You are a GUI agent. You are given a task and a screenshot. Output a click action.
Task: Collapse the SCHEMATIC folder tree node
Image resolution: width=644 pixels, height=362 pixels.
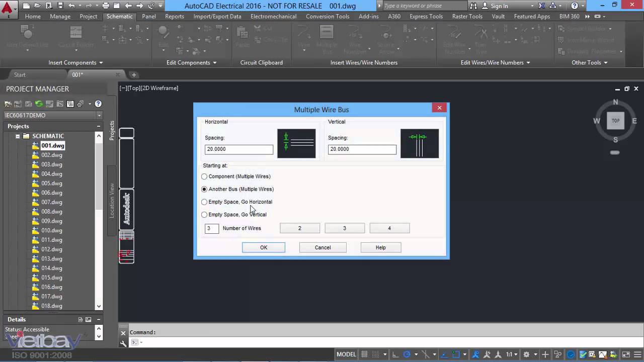18,136
